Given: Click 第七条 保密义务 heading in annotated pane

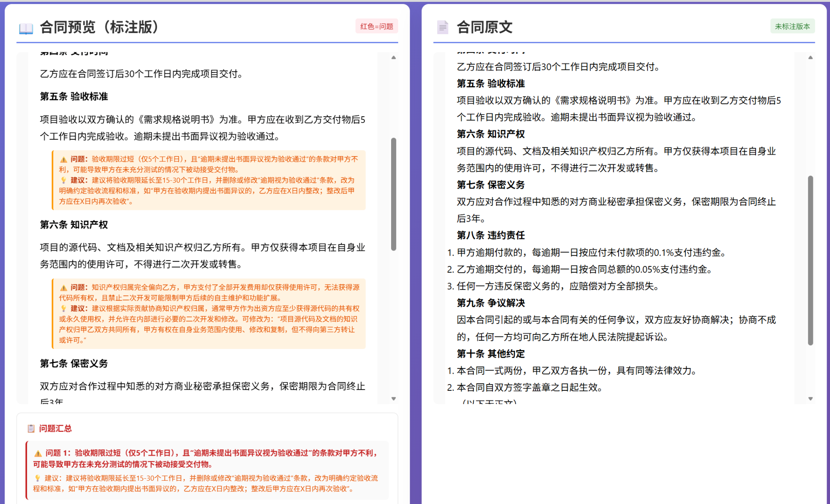Looking at the screenshot, I should (x=74, y=363).
